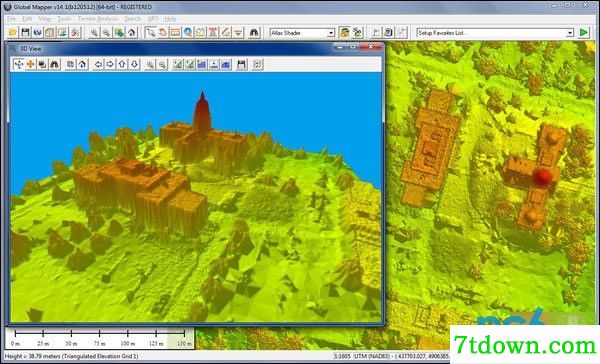This screenshot has height=364, width=600.
Task: Open the Search menu
Action: click(x=133, y=19)
